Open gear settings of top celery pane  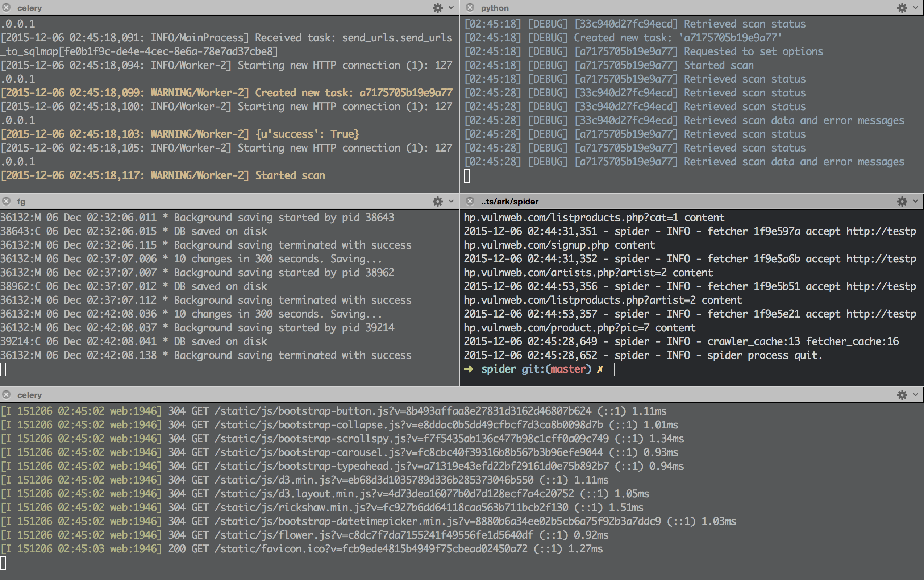[x=437, y=8]
